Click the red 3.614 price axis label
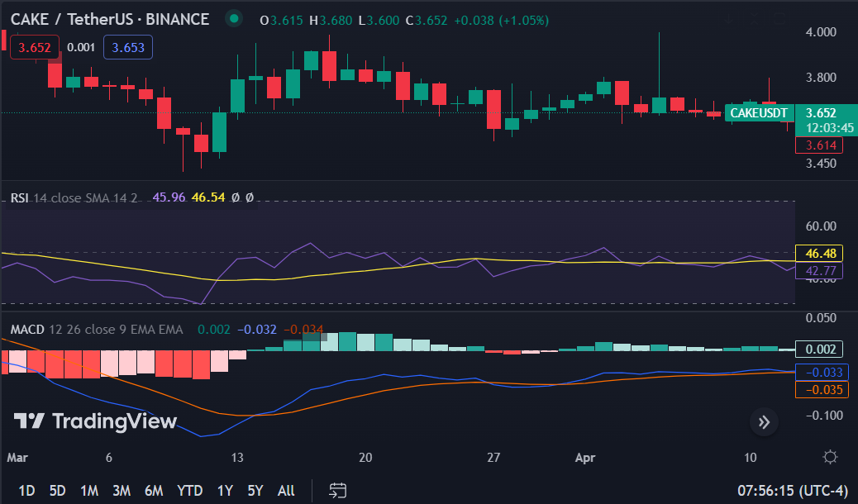Screen dimensions: 858x504 coord(819,145)
